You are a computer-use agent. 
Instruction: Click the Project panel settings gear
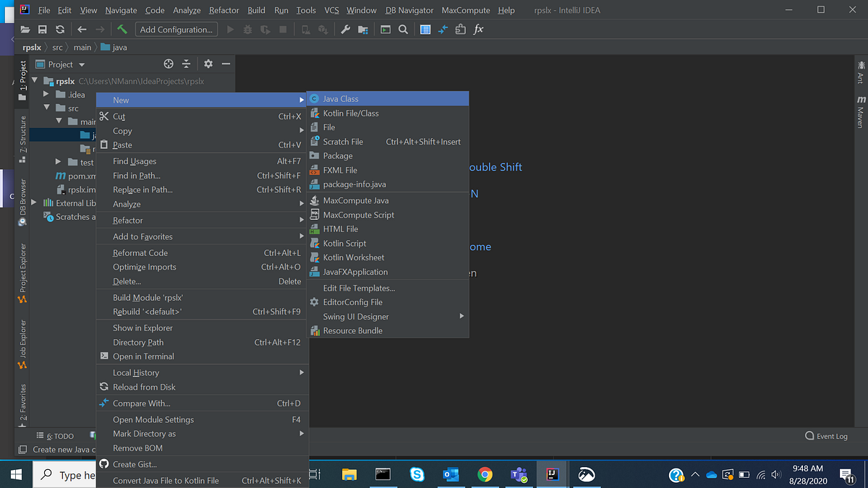208,64
